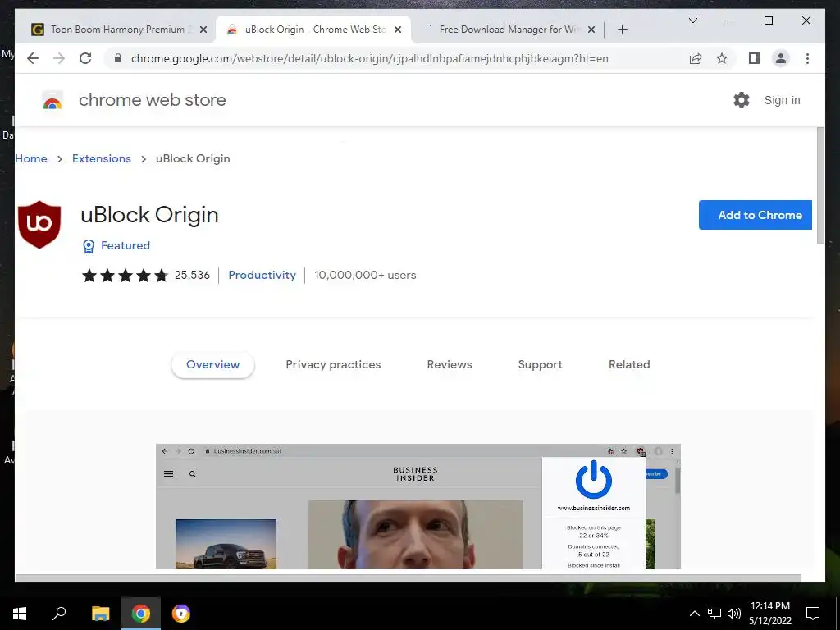
Task: Bookmark this page with the star icon
Action: coord(722,58)
